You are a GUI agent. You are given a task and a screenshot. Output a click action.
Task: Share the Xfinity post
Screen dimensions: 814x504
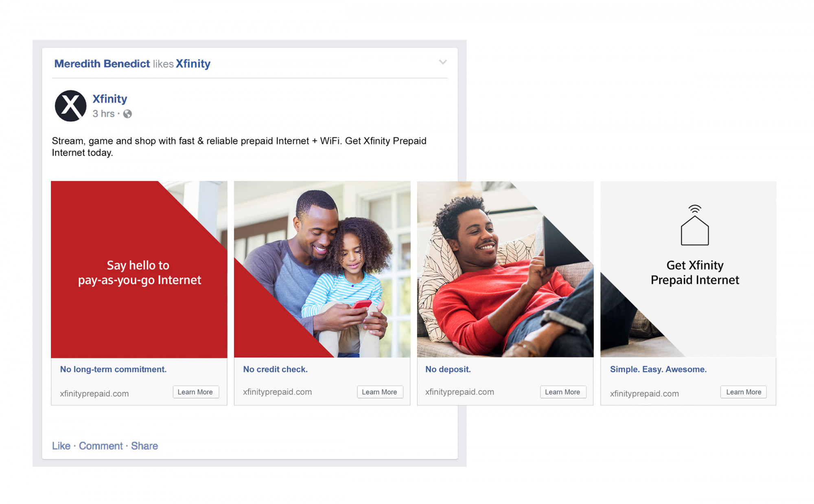click(144, 446)
